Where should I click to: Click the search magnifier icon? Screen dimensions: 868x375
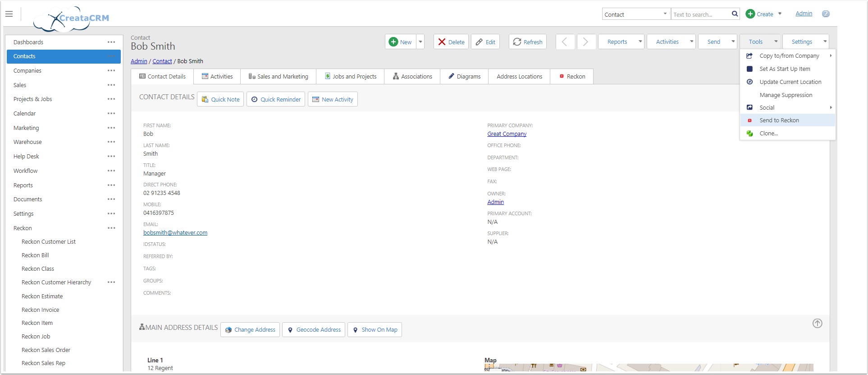pyautogui.click(x=735, y=14)
